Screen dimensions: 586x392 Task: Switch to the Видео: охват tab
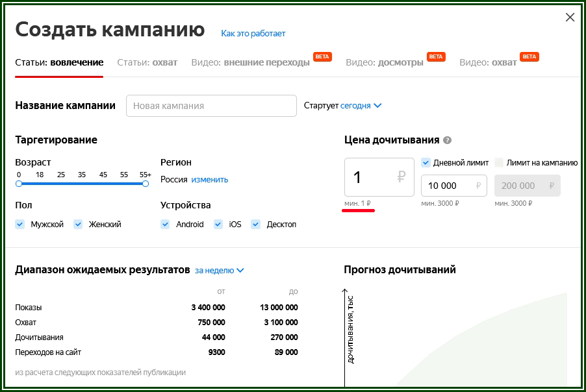pyautogui.click(x=487, y=57)
